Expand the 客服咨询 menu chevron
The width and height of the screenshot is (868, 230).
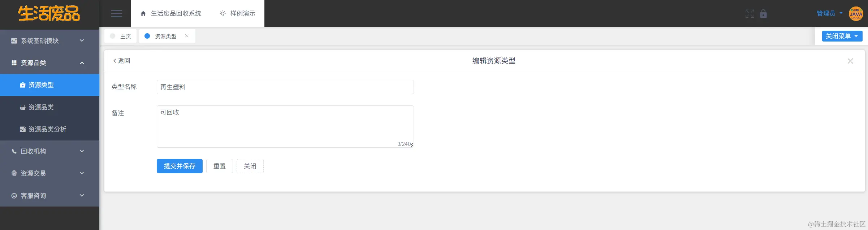click(x=82, y=195)
